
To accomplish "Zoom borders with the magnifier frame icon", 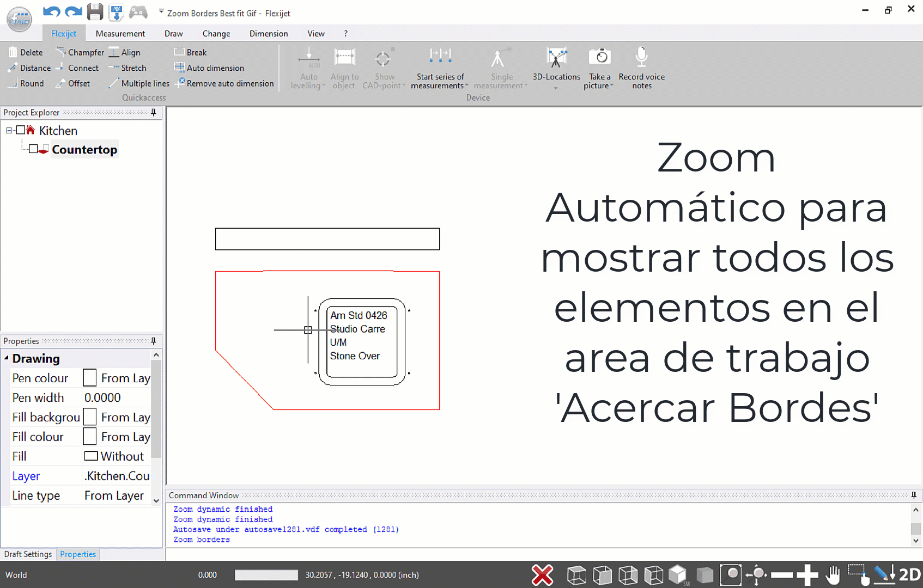I will [731, 575].
